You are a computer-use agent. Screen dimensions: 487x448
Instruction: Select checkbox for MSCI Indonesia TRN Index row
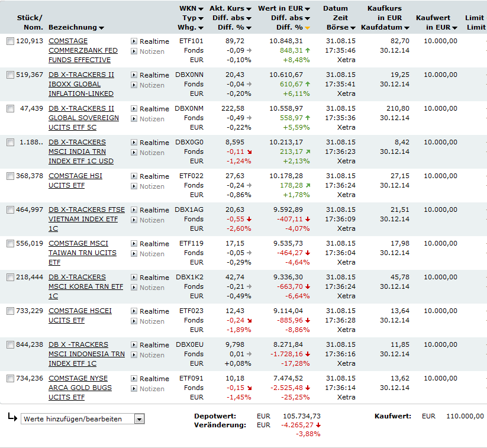coord(10,344)
